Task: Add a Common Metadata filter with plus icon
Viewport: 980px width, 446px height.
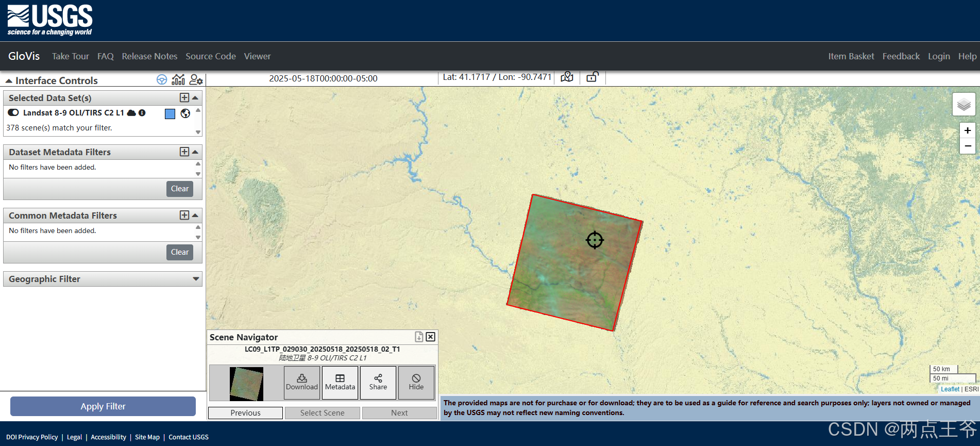Action: click(184, 215)
